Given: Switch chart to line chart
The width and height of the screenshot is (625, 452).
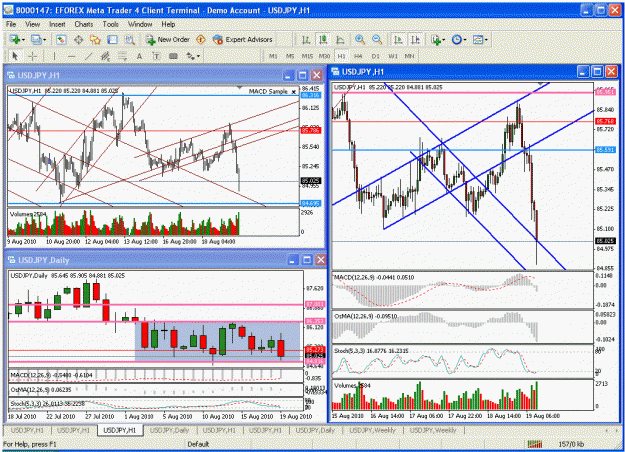Looking at the screenshot, I should (x=340, y=39).
